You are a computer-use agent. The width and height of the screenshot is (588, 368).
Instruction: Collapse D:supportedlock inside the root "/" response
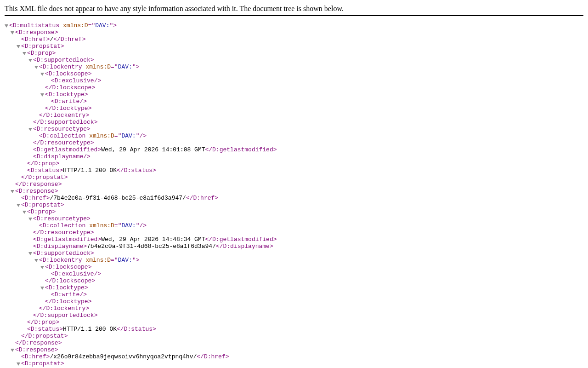tap(30, 61)
